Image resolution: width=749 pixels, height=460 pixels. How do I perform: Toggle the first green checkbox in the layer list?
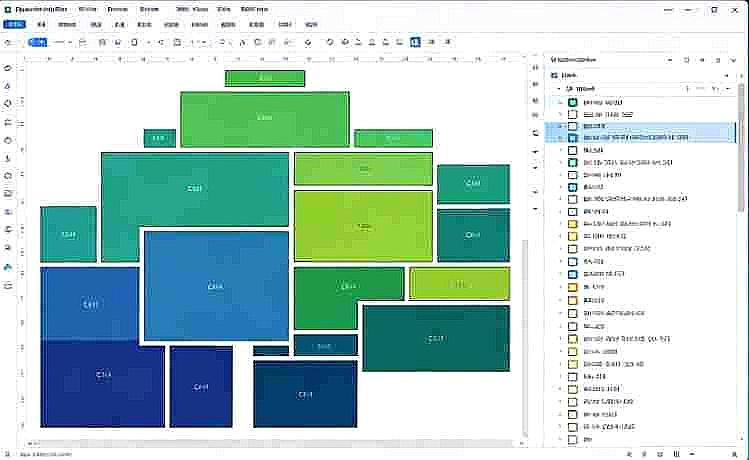tap(573, 102)
